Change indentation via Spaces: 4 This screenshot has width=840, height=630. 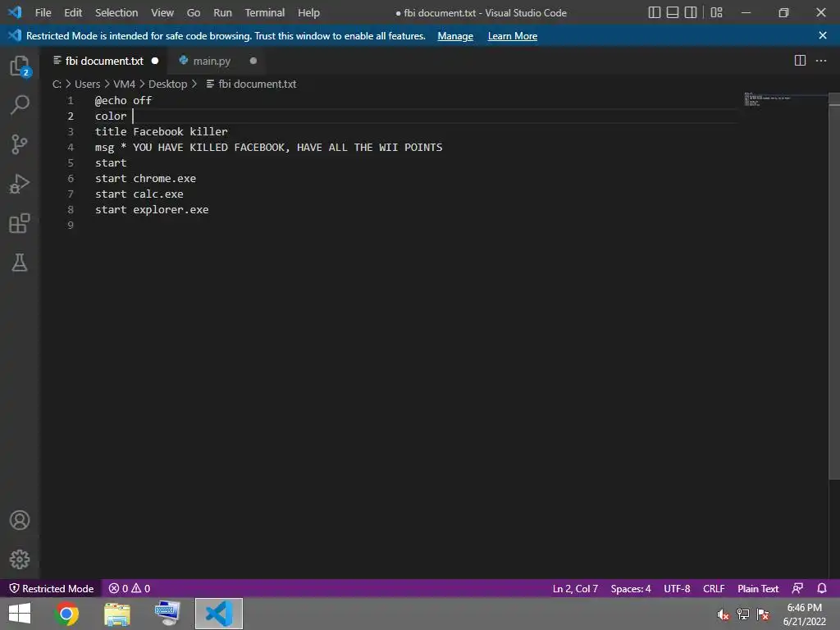631,588
